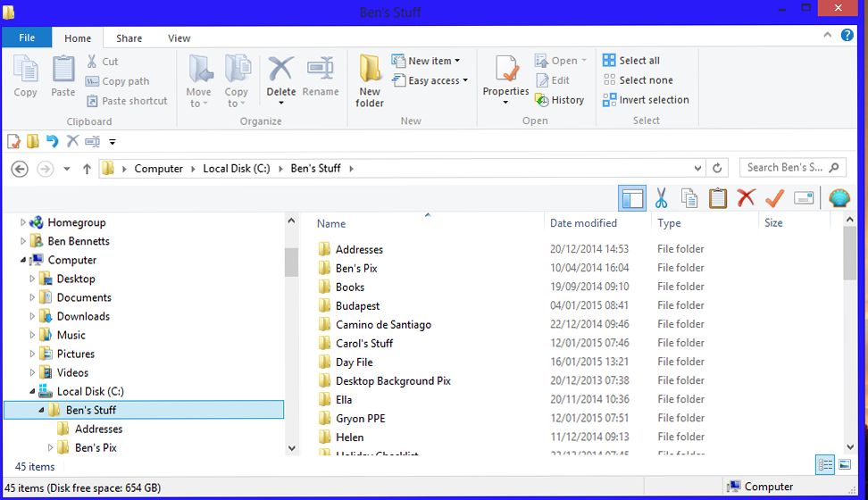The width and height of the screenshot is (868, 500).
Task: Click the Help question mark icon
Action: click(847, 37)
